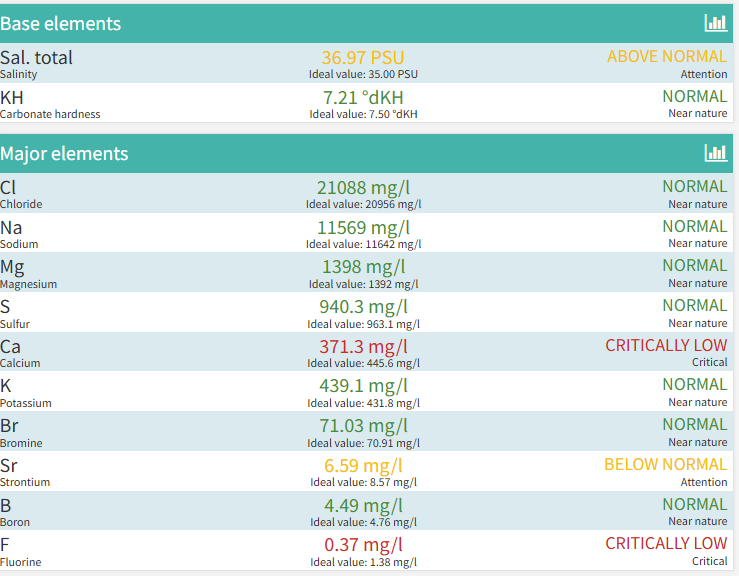Click the NORMAL status in Sulfur row
739x576 pixels.
(x=695, y=305)
